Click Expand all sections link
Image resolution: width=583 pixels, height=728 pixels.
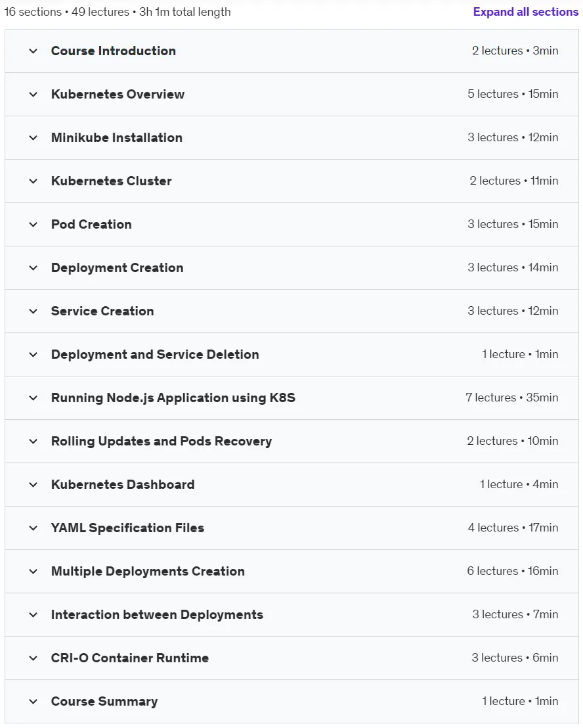coord(525,12)
